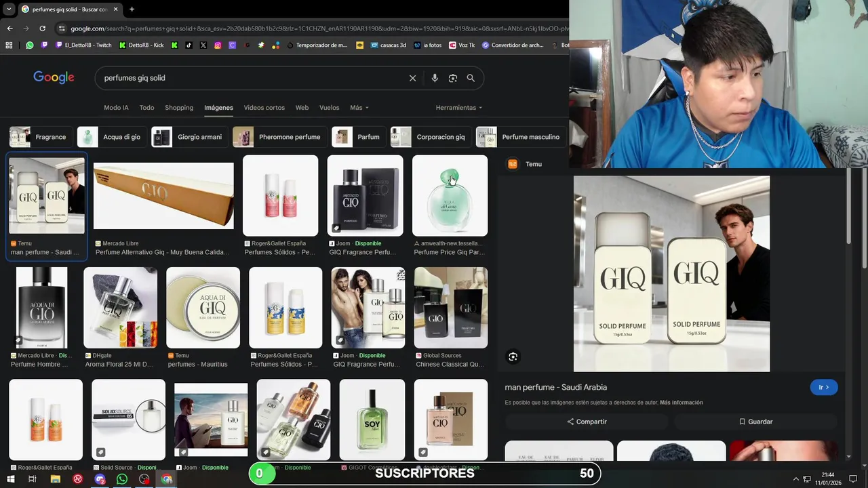
Task: Click the Compartir button
Action: click(x=587, y=422)
